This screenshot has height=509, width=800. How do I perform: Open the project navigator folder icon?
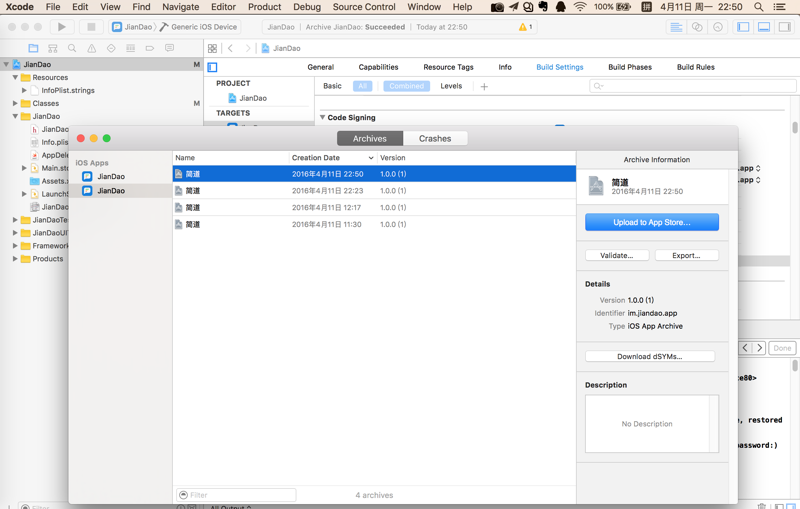[33, 48]
